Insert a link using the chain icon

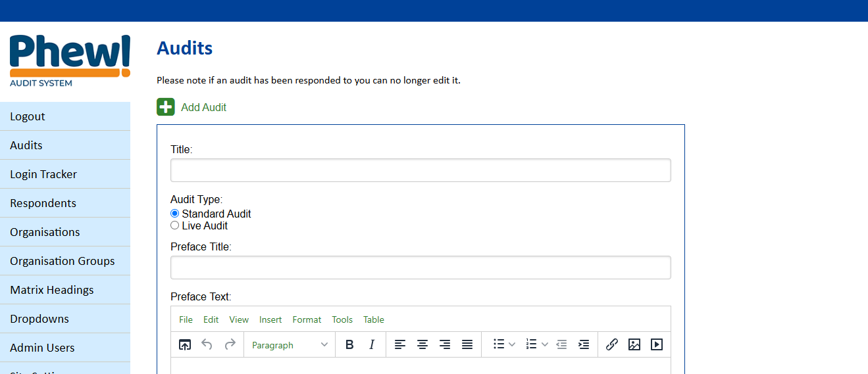click(x=611, y=344)
